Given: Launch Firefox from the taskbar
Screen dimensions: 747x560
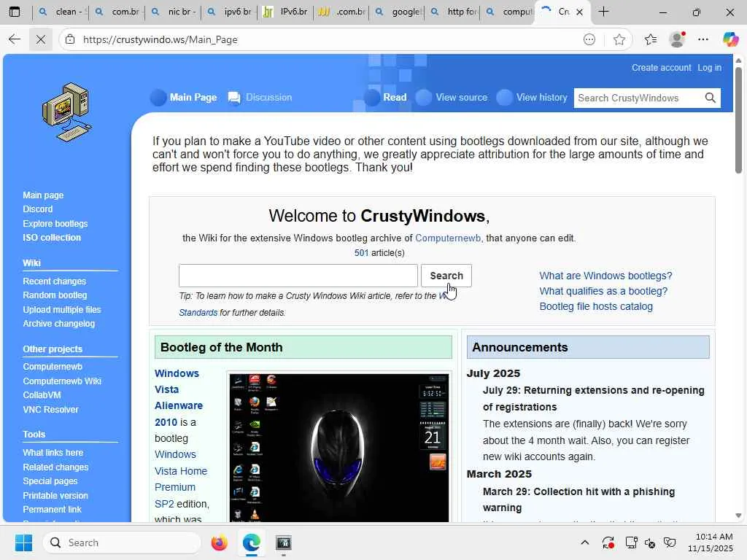Looking at the screenshot, I should point(219,542).
